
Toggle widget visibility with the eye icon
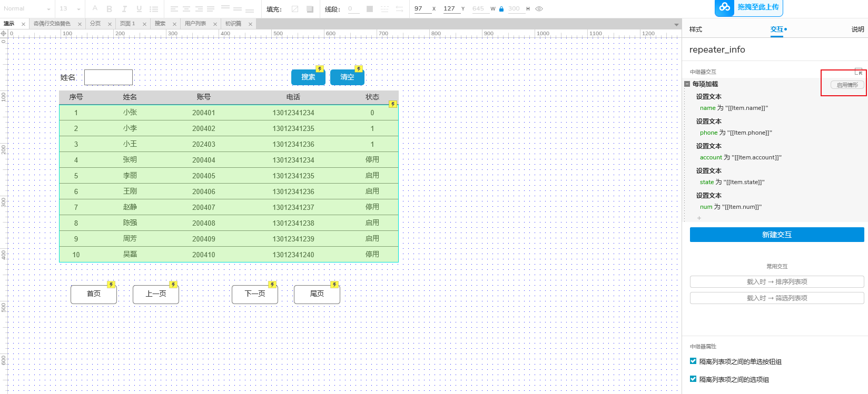pos(539,9)
